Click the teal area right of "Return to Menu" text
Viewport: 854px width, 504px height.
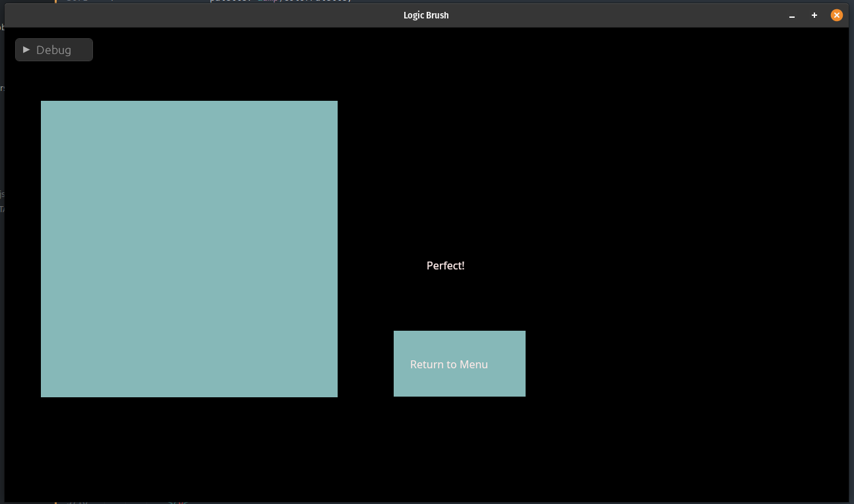[x=508, y=364]
